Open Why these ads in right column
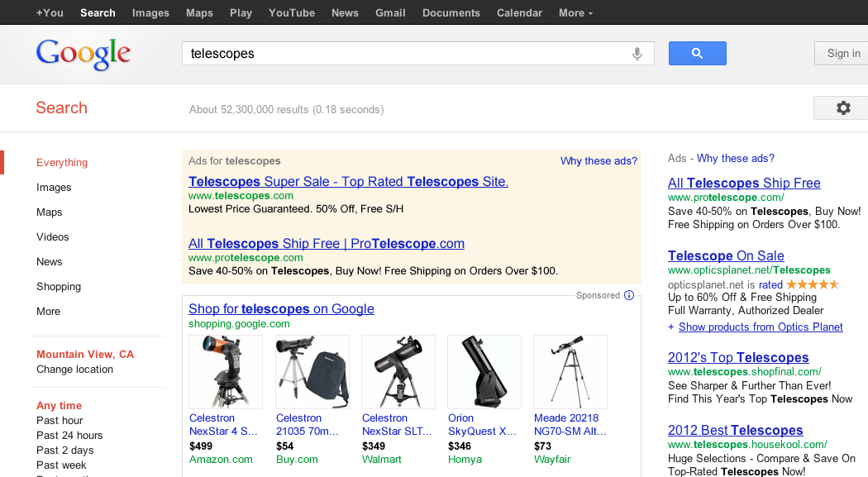 (x=736, y=158)
